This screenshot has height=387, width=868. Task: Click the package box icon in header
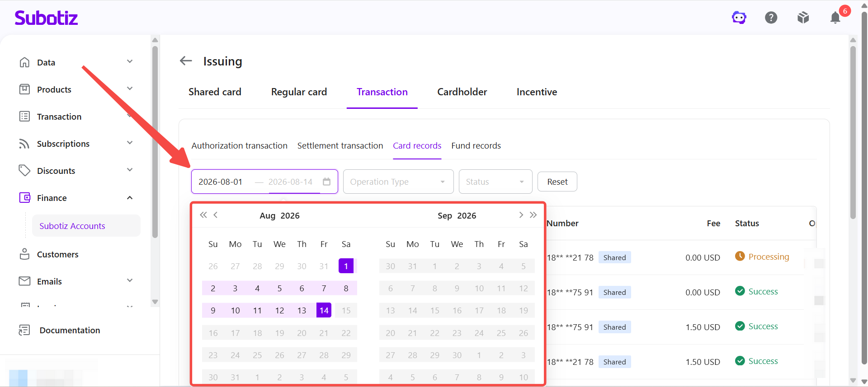(x=803, y=18)
